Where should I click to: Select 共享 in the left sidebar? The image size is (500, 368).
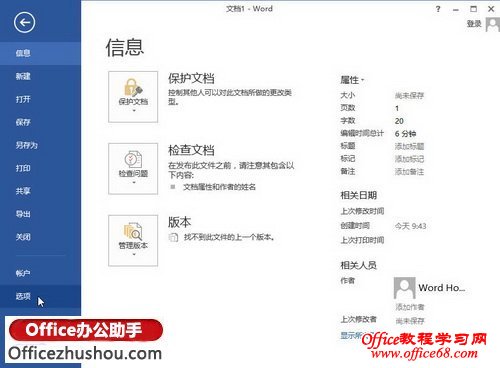40,191
